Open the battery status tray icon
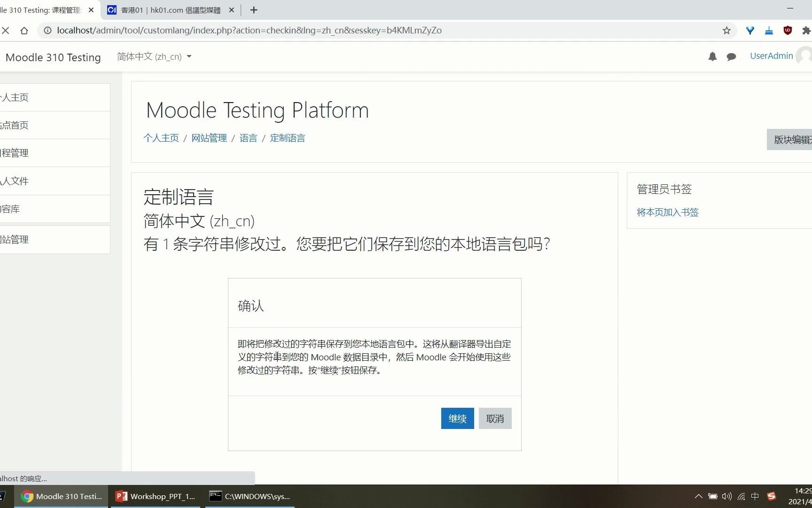This screenshot has height=508, width=812. tap(712, 496)
